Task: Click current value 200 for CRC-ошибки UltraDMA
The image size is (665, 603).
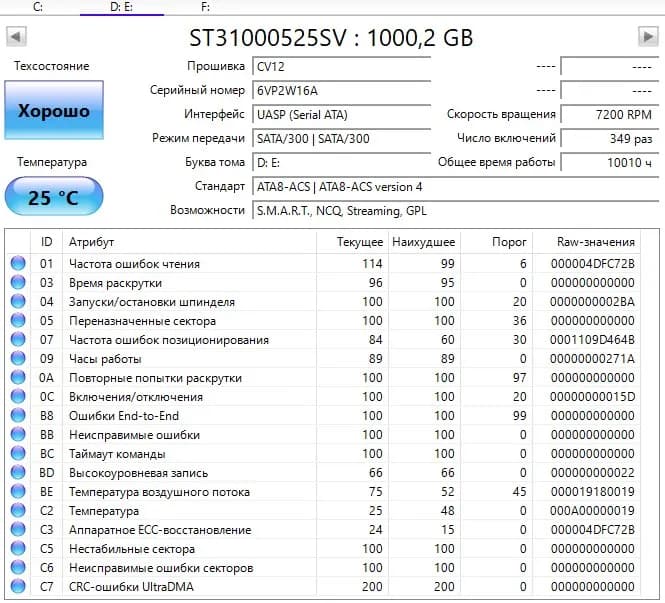Action: [372, 587]
